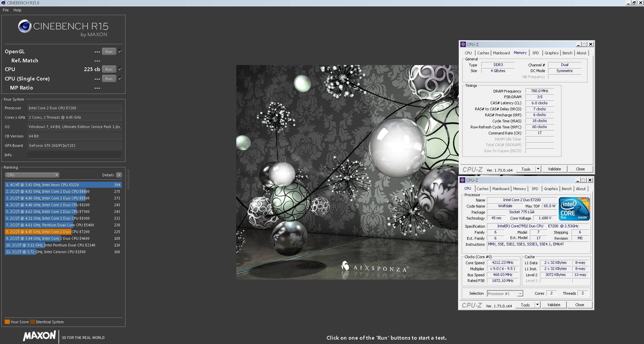Image resolution: width=644 pixels, height=344 pixels.
Task: Click Tools button in lower CPU-Z window
Action: point(525,305)
